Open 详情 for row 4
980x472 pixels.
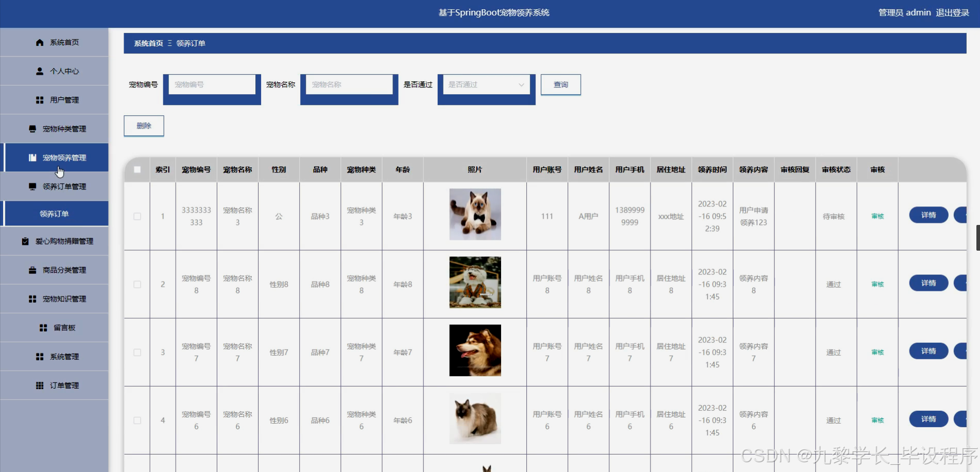(929, 418)
